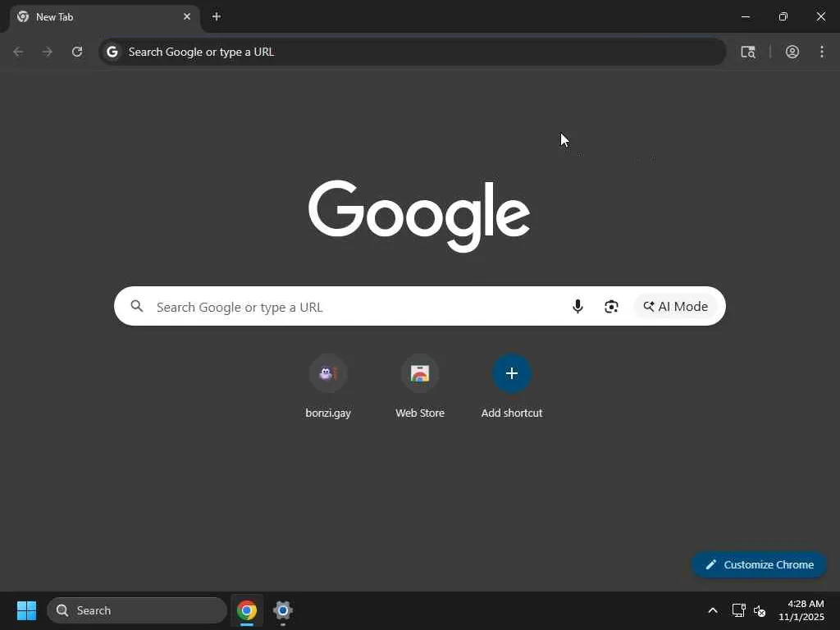Click the Add shortcut label
Image resolution: width=840 pixels, height=630 pixels.
click(512, 413)
